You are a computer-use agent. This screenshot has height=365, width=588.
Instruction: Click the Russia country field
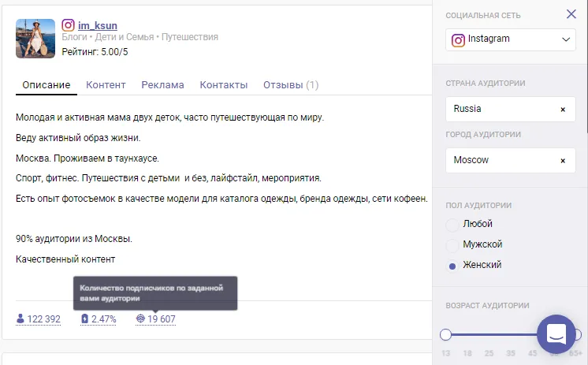[x=511, y=109]
